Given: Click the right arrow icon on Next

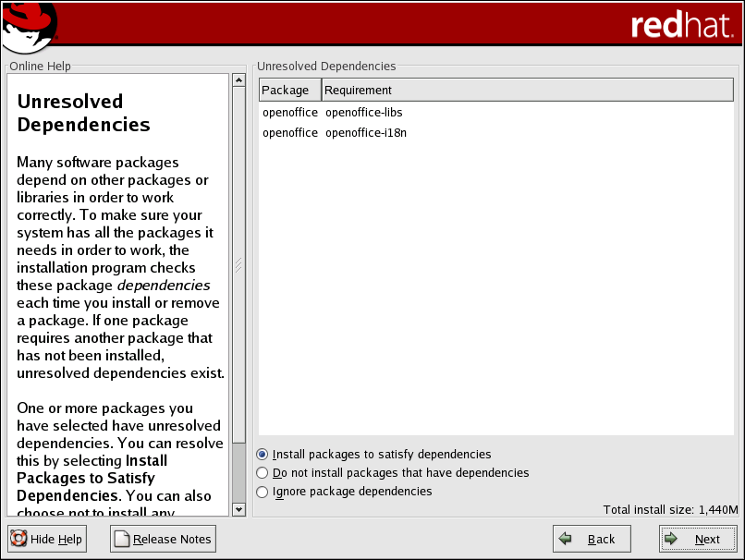Looking at the screenshot, I should tap(672, 539).
